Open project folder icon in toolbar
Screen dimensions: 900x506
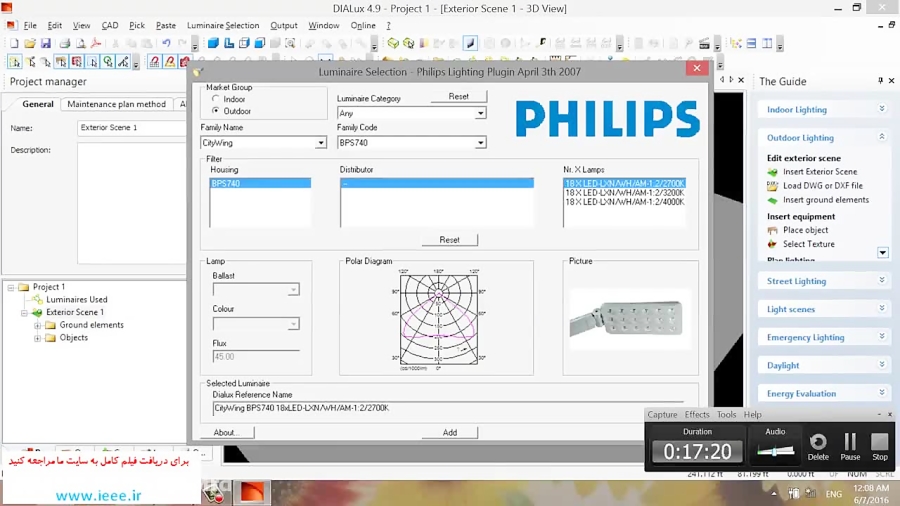(30, 44)
